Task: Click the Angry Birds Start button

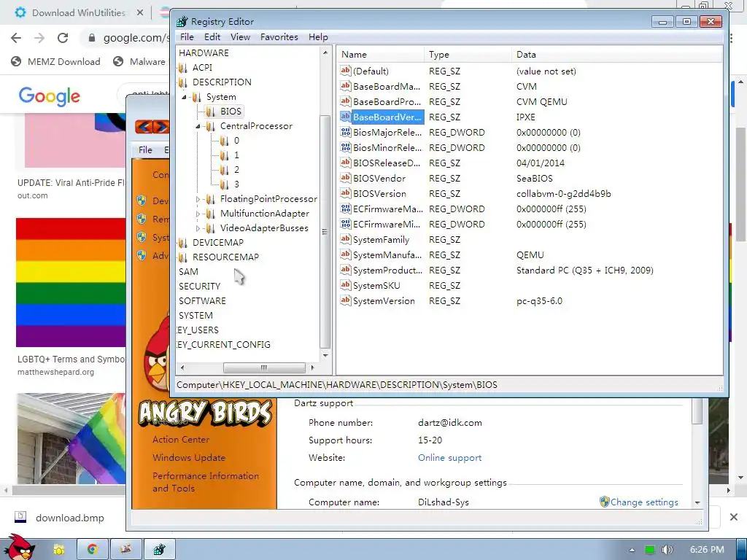Action: 18,548
